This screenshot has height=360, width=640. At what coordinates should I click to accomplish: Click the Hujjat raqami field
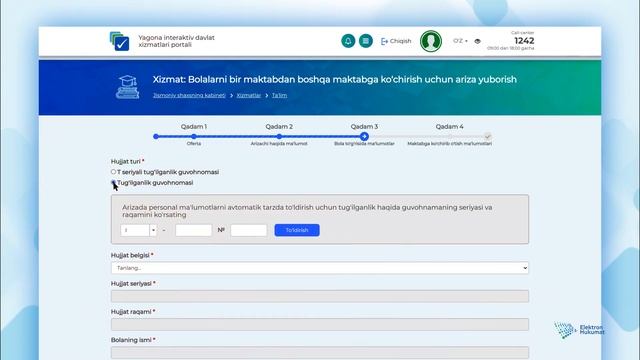[320, 324]
